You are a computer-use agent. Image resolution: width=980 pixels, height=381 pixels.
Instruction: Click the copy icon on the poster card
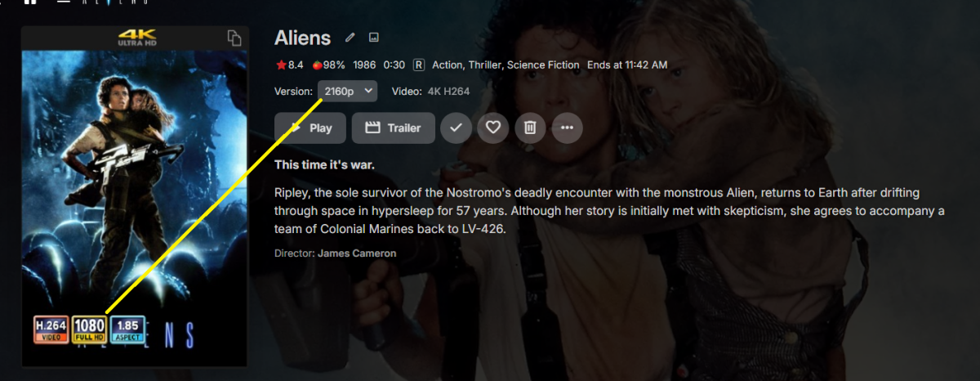(x=234, y=38)
